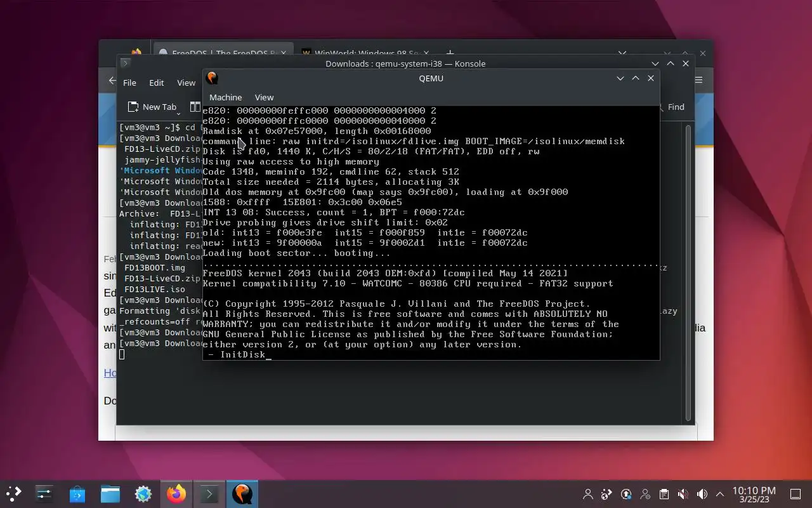Close the FreeDOS tab in Firefox
Image resolution: width=812 pixels, height=508 pixels.
tap(284, 53)
